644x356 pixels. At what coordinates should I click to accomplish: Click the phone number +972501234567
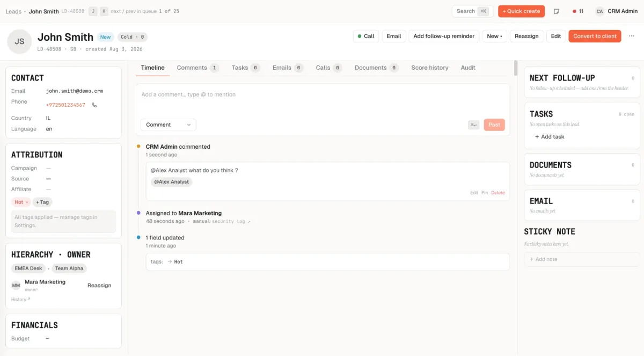click(x=65, y=105)
